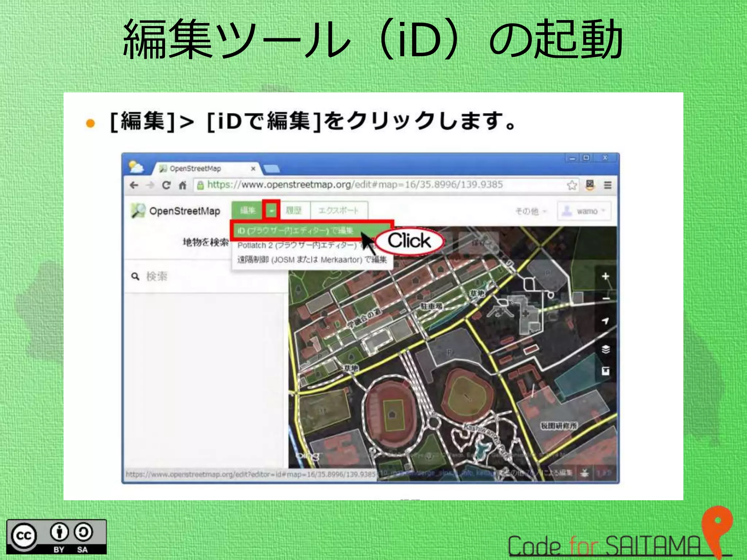Zoom in on the map with the plus button
This screenshot has height=560, width=747.
pyautogui.click(x=605, y=276)
